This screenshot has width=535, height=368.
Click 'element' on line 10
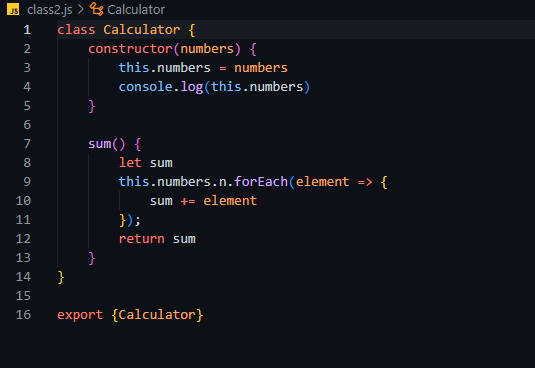[x=230, y=201]
